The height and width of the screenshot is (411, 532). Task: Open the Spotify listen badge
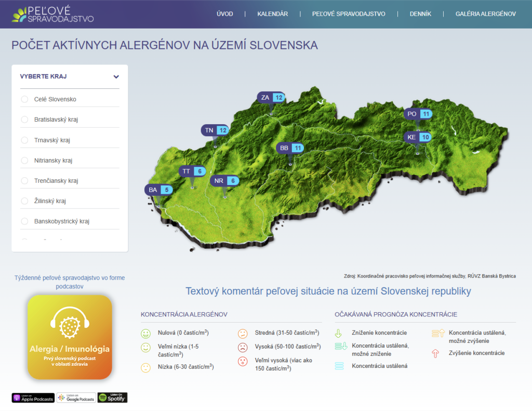tap(112, 398)
